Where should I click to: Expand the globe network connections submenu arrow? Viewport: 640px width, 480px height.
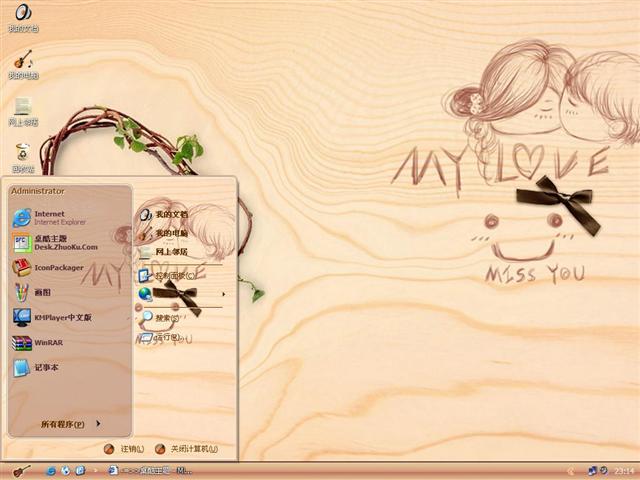click(x=223, y=294)
